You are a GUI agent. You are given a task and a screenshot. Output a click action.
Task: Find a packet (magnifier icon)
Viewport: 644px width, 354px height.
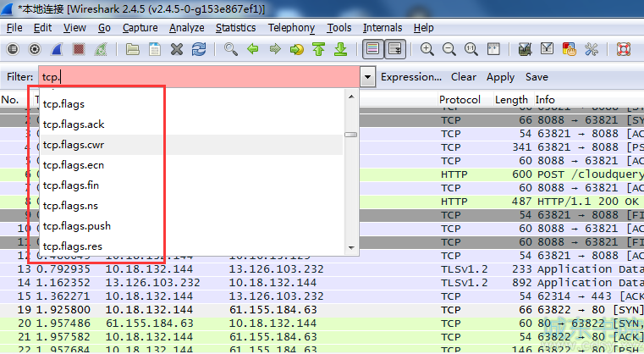coord(230,49)
